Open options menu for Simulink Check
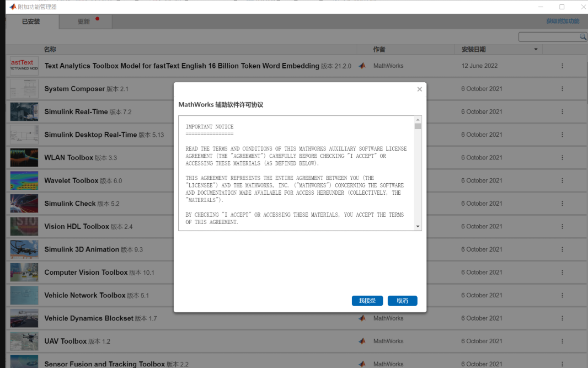The width and height of the screenshot is (588, 368). [562, 204]
